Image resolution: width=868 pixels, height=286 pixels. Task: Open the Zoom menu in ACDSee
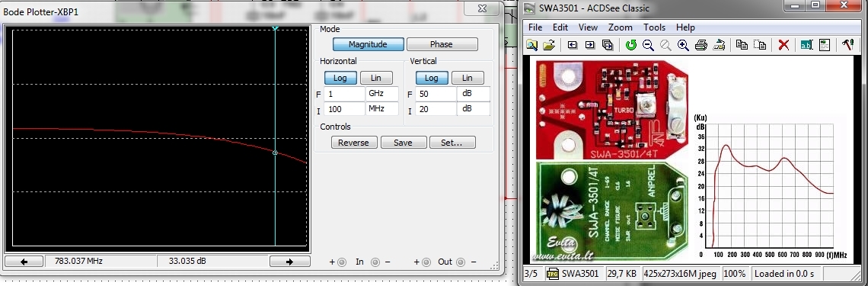(x=620, y=27)
